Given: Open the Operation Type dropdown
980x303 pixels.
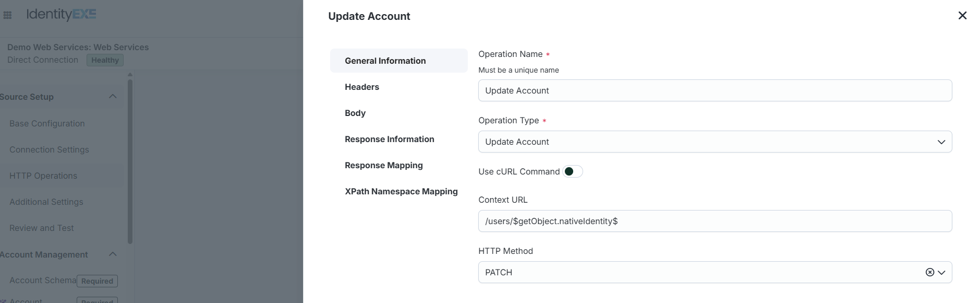Looking at the screenshot, I should [715, 142].
